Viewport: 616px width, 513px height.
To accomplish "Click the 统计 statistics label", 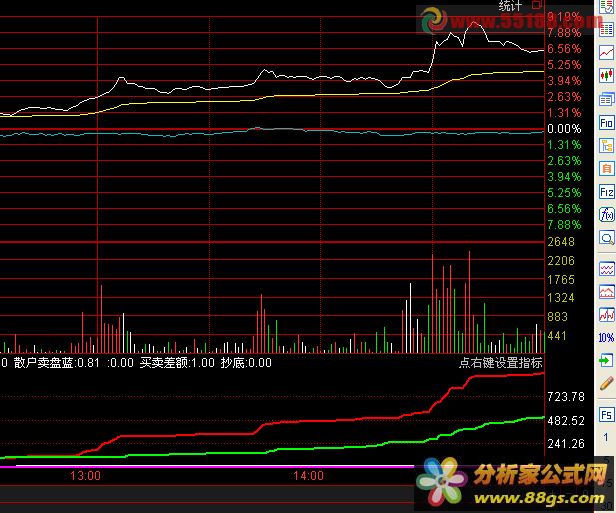I will coord(510,5).
